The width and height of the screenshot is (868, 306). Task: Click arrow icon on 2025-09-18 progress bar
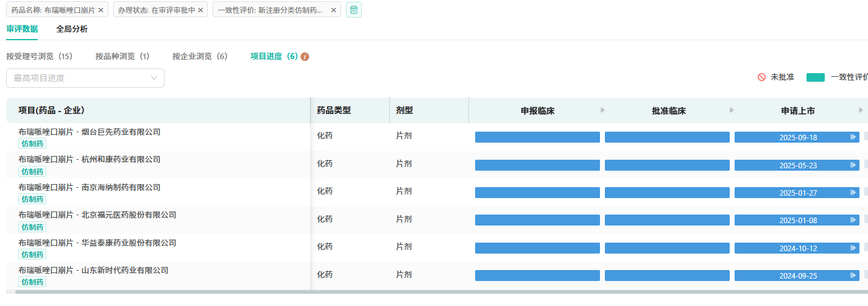(853, 137)
